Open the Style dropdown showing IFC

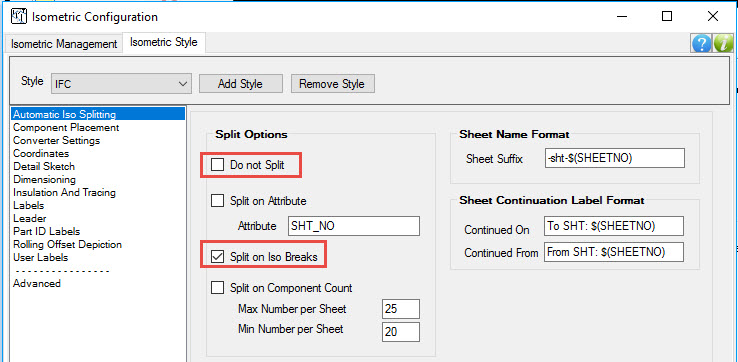point(120,84)
